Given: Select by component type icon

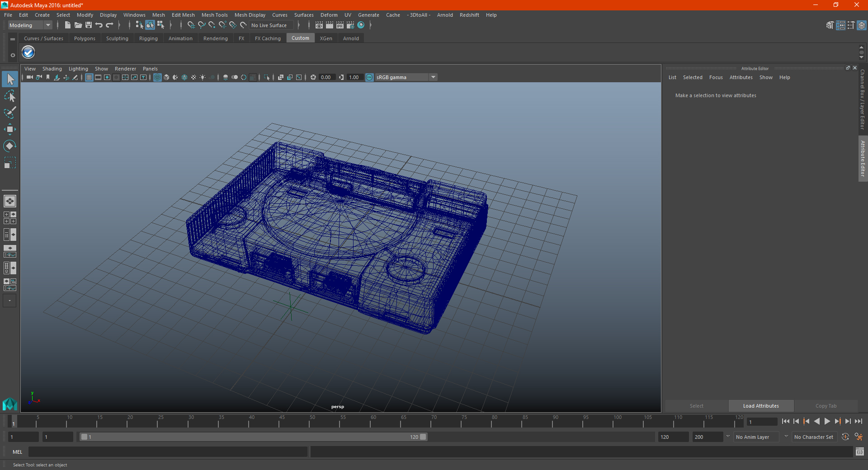Looking at the screenshot, I should [x=160, y=25].
